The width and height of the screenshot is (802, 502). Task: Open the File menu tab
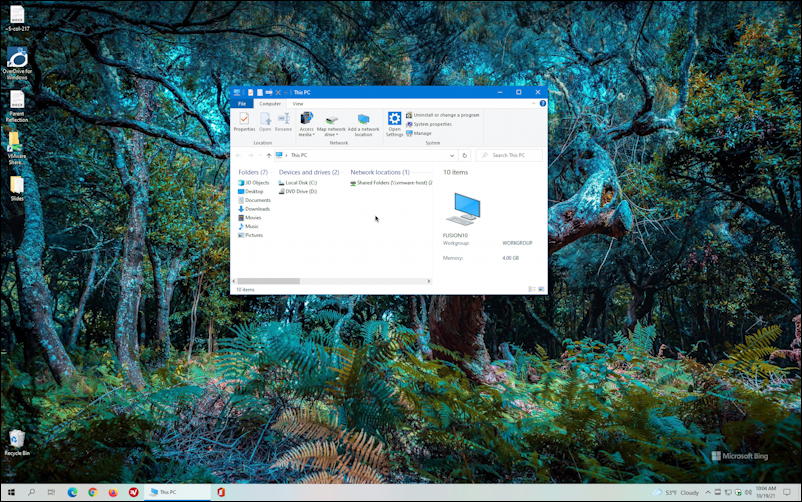click(241, 103)
